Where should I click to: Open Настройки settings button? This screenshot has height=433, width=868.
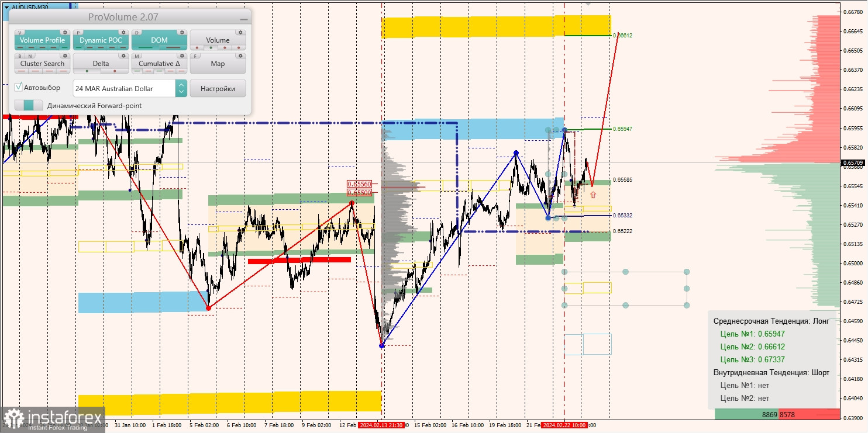tap(218, 88)
